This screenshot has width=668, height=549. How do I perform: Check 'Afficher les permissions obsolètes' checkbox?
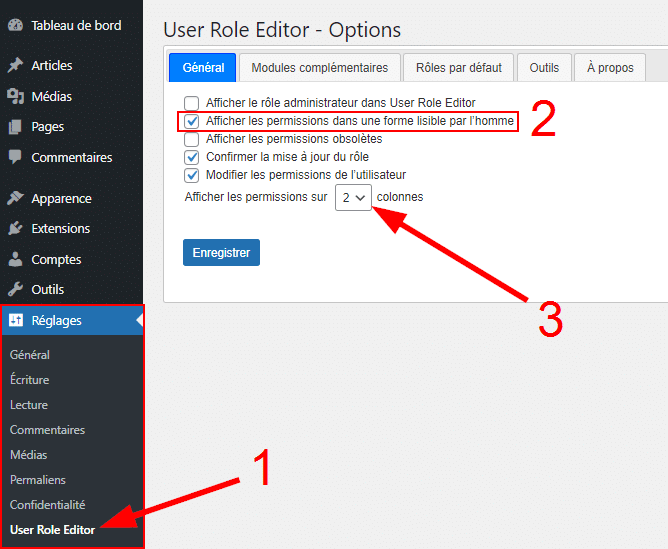point(192,139)
